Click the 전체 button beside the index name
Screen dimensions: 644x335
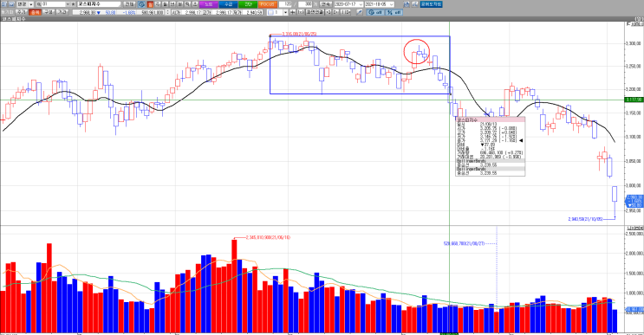click(130, 4)
